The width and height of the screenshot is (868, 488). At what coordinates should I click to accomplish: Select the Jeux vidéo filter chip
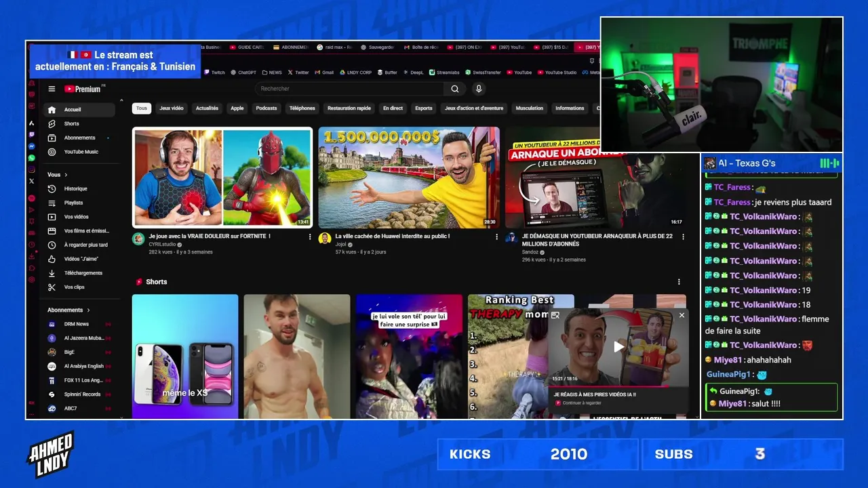tap(172, 108)
